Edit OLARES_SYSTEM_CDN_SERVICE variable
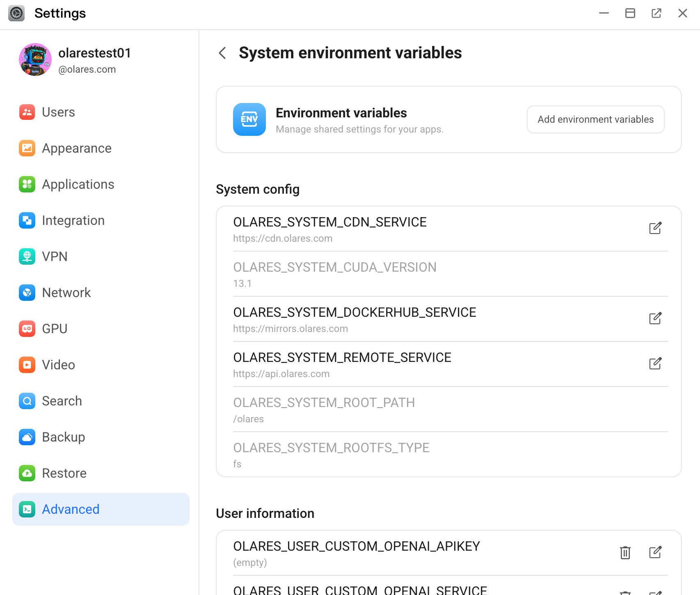The image size is (700, 595). pyautogui.click(x=655, y=228)
